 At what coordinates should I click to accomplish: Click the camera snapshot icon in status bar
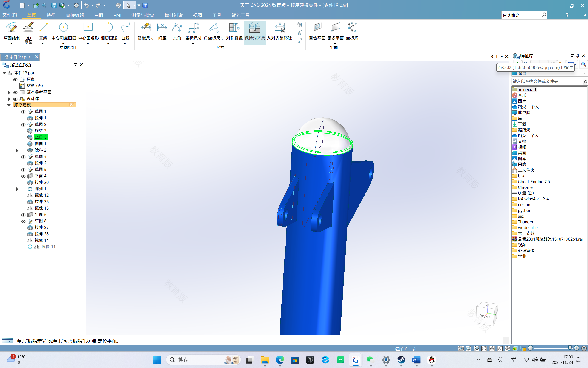pos(461,348)
